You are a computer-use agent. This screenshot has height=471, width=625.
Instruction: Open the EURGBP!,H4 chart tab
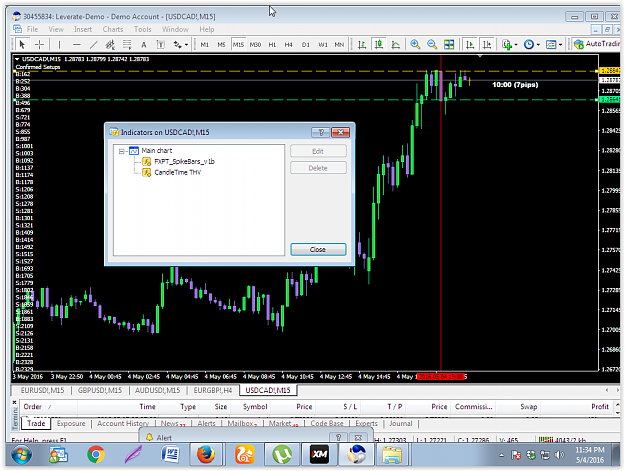(x=213, y=390)
